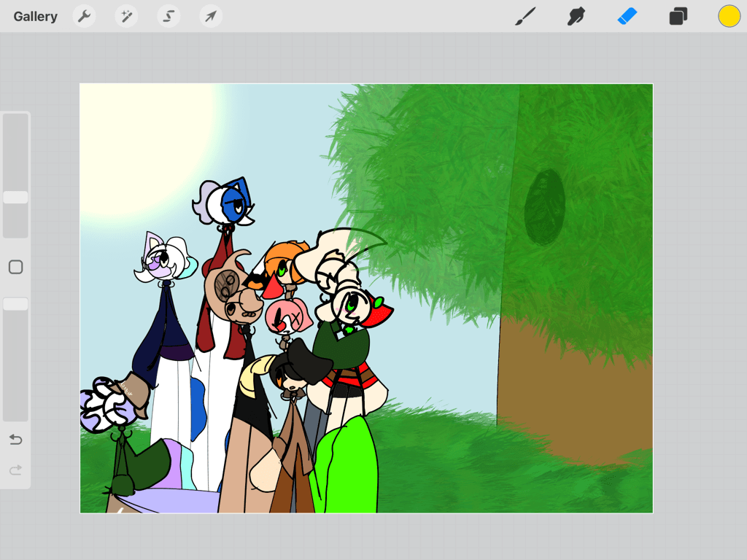747x560 pixels.
Task: Open the Eraser brush library
Action: (x=627, y=16)
